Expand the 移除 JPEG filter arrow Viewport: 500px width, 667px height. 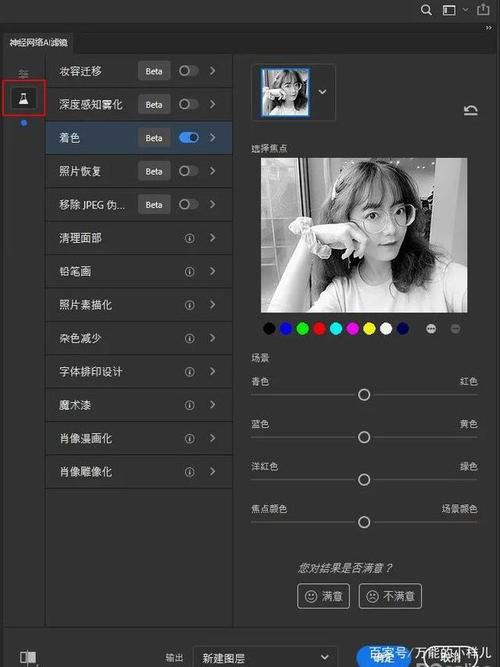point(212,204)
